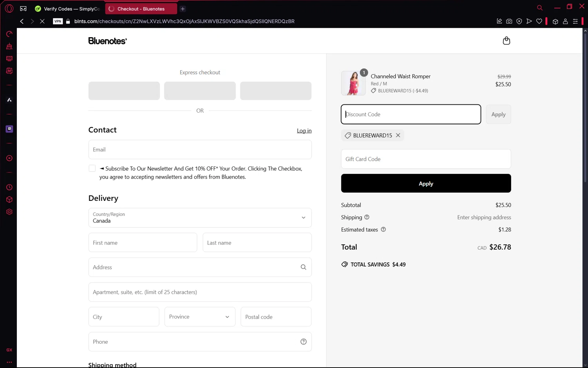
Task: Click the first Express checkout placeholder button
Action: [x=124, y=91]
